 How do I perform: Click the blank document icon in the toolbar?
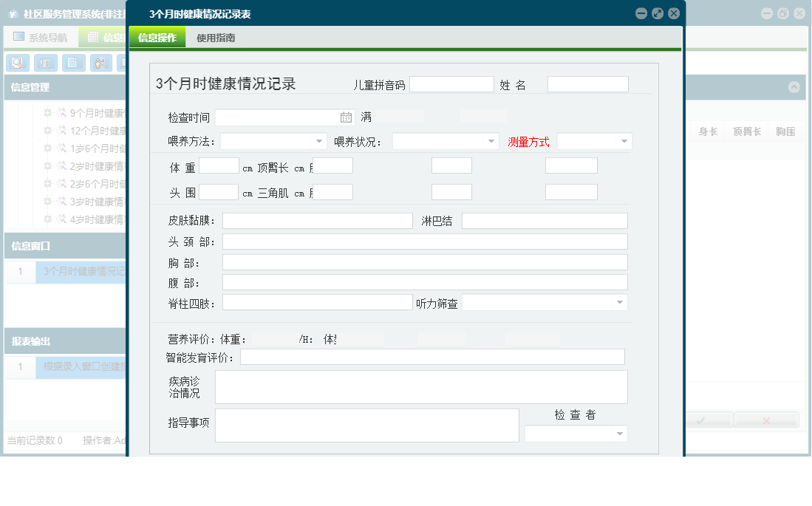click(x=72, y=63)
